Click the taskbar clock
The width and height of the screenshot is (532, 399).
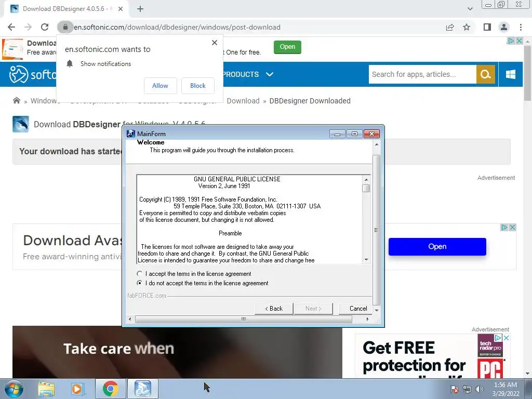(506, 389)
